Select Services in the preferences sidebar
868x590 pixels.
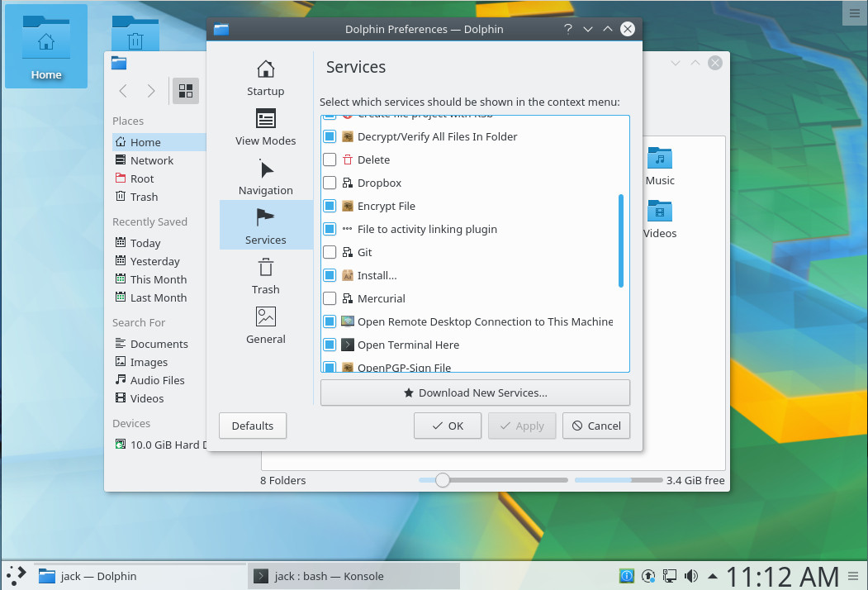pos(265,225)
